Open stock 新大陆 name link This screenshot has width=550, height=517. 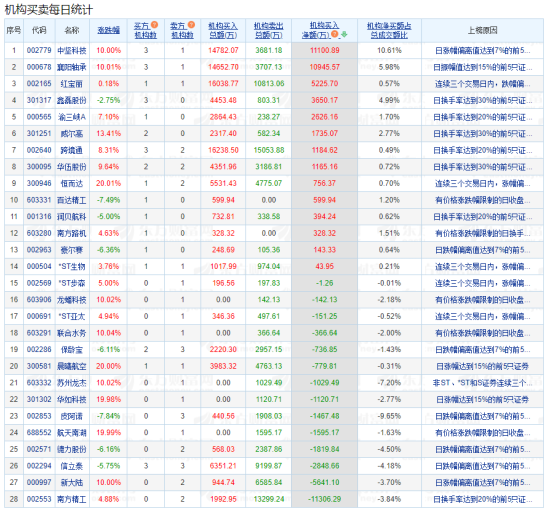pos(72,483)
